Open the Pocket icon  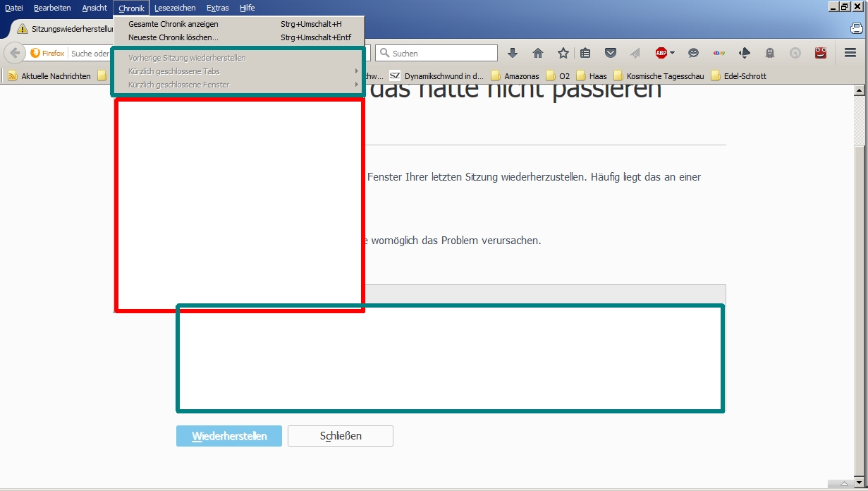611,53
